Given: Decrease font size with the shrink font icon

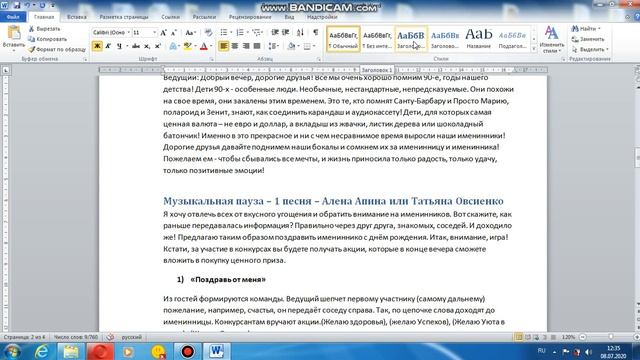Looking at the screenshot, I should (x=174, y=33).
